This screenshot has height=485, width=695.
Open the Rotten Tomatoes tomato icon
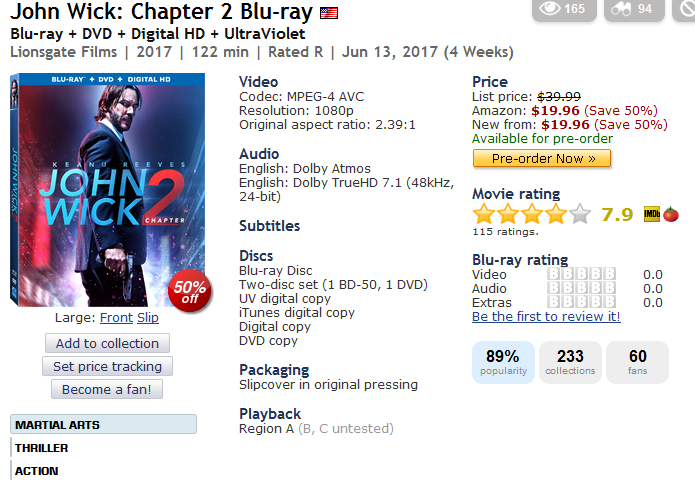671,214
